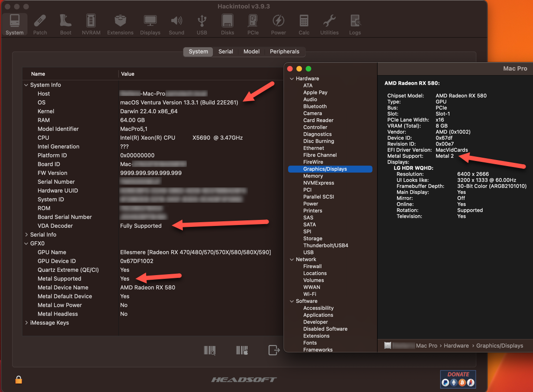This screenshot has width=533, height=392.
Task: Select Disabled Software in the sidebar
Action: tap(325, 329)
